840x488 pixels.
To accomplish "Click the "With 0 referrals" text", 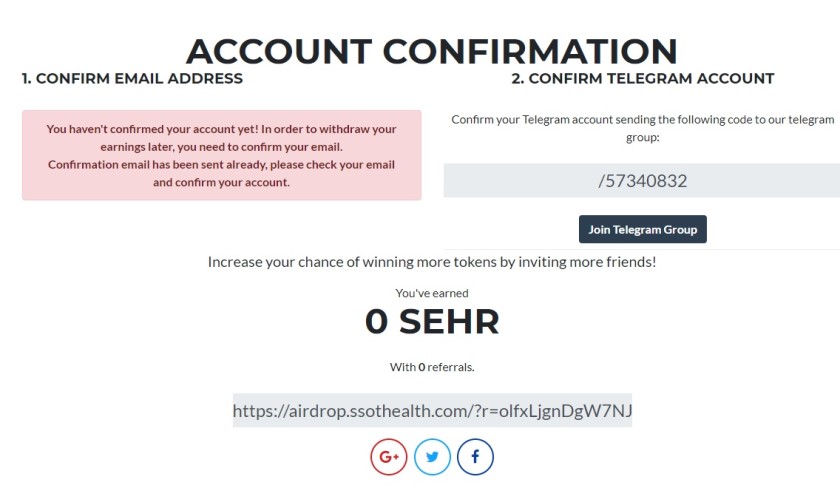I will 432,367.
